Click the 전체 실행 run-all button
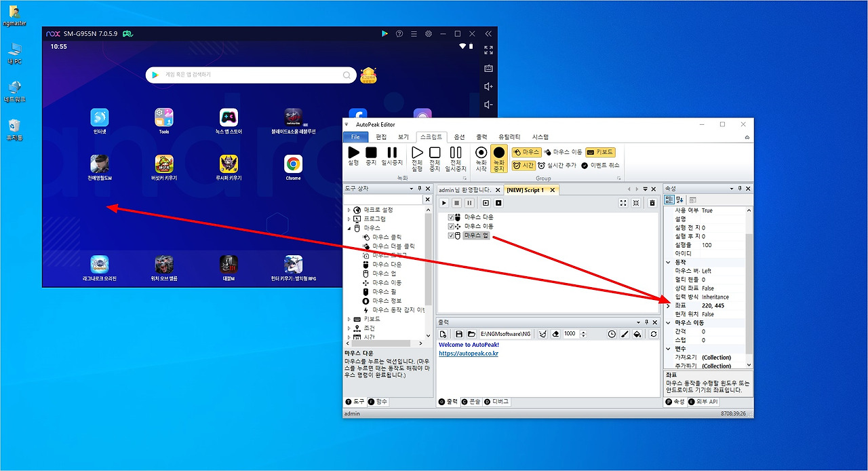This screenshot has width=868, height=471. click(417, 159)
